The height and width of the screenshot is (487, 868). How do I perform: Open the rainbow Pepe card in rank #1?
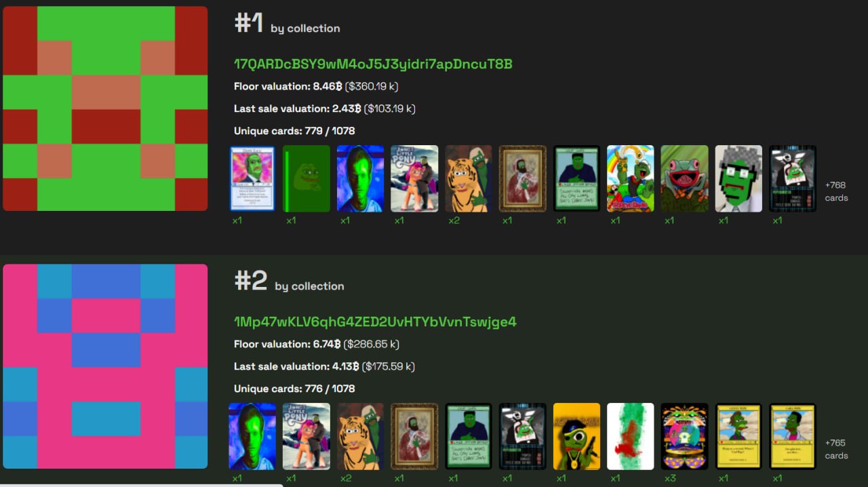coord(631,178)
